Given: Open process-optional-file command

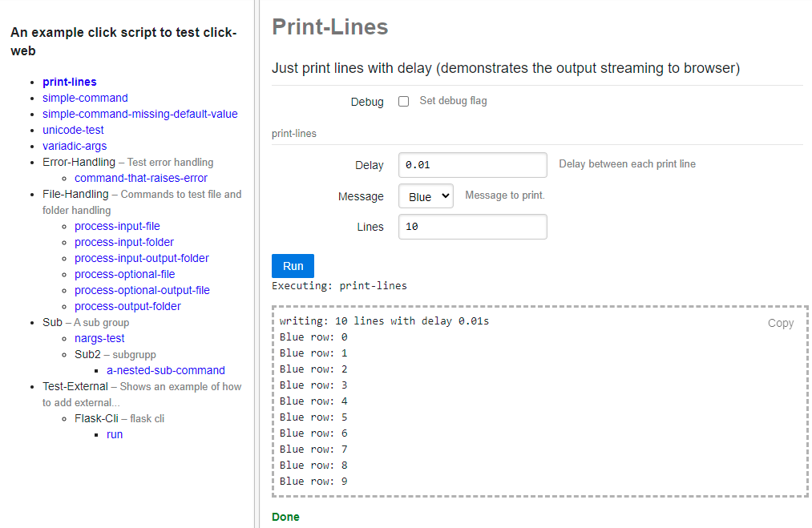Looking at the screenshot, I should [x=124, y=274].
